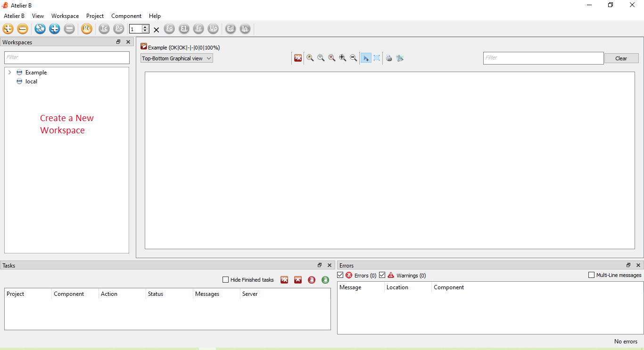644x350 pixels.
Task: Click the grey minus remove project icon
Action: (x=69, y=29)
